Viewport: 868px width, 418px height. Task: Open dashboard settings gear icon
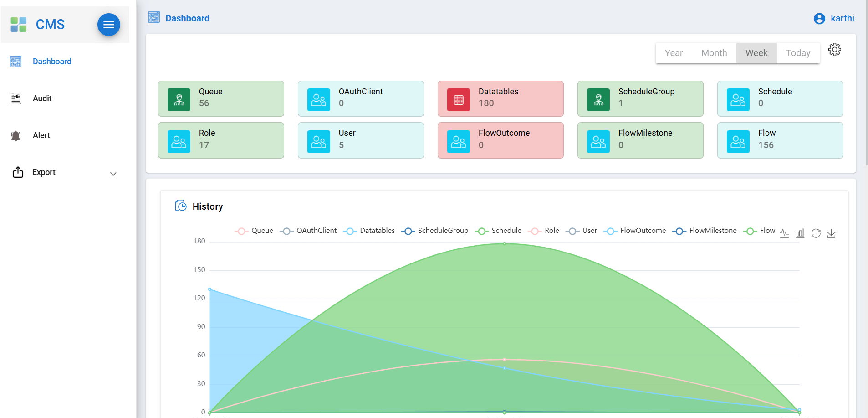[x=835, y=49]
